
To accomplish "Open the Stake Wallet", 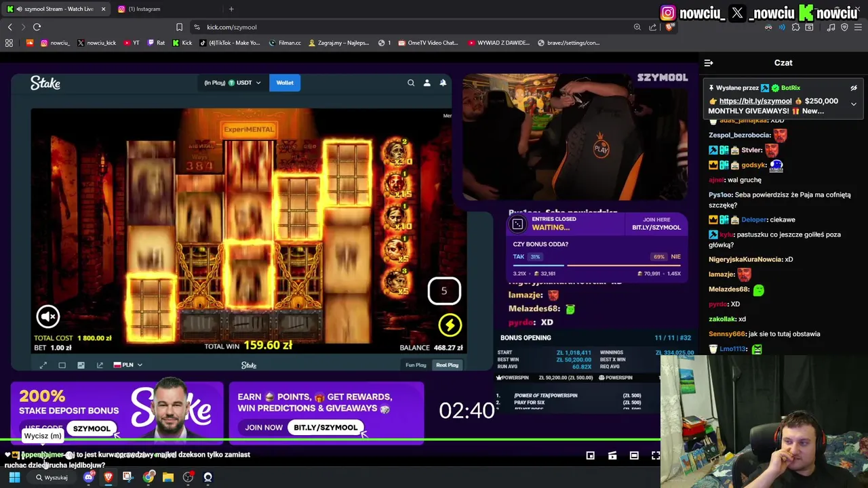I will click(x=285, y=83).
